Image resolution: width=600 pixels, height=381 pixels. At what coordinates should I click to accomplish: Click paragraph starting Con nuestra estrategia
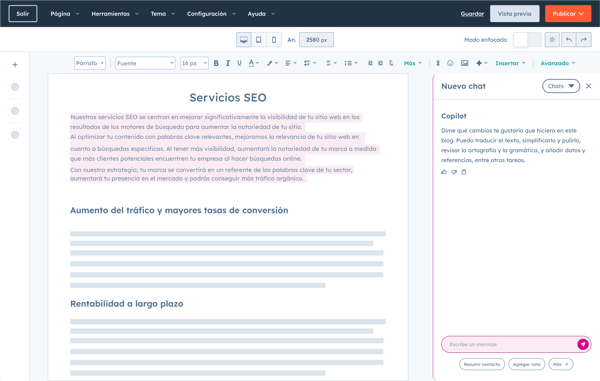211,174
